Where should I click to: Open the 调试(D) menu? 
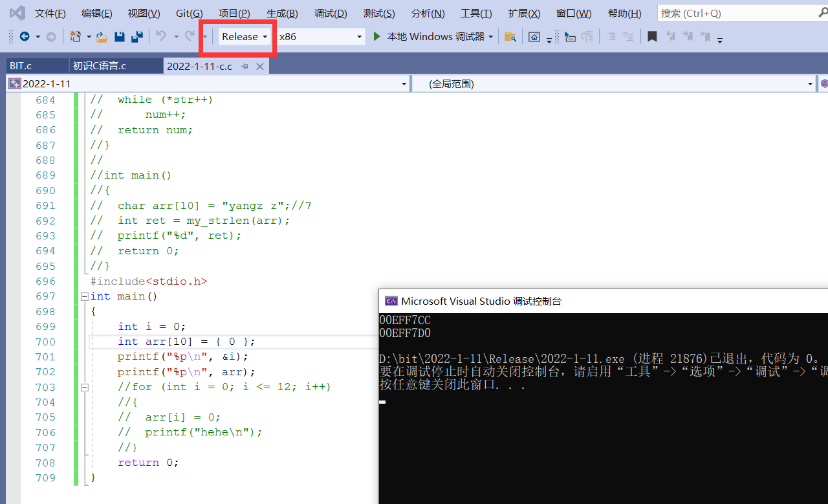(331, 14)
